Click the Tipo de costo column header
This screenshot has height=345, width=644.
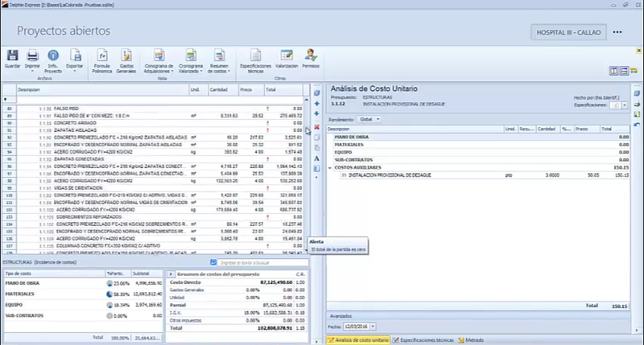click(x=54, y=273)
